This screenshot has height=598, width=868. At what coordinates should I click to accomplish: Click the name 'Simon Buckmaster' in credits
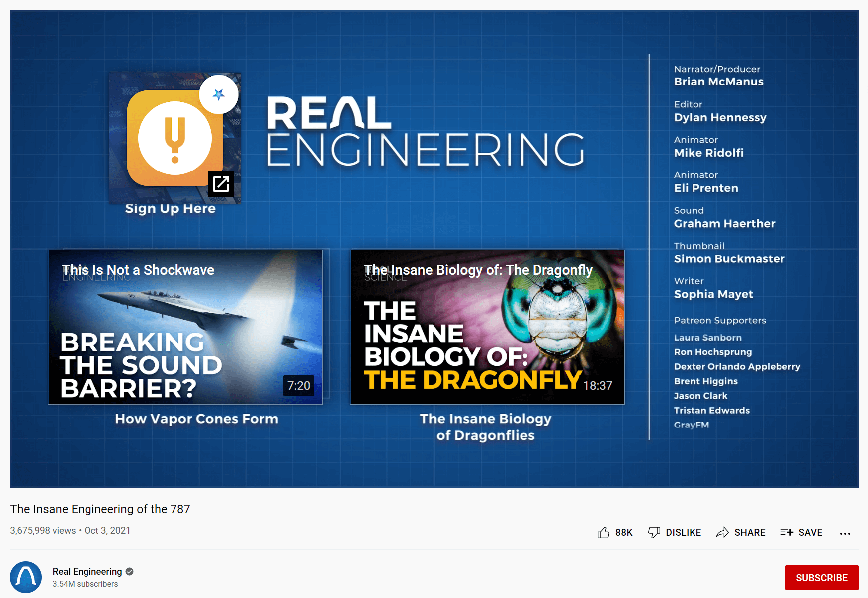tap(729, 258)
